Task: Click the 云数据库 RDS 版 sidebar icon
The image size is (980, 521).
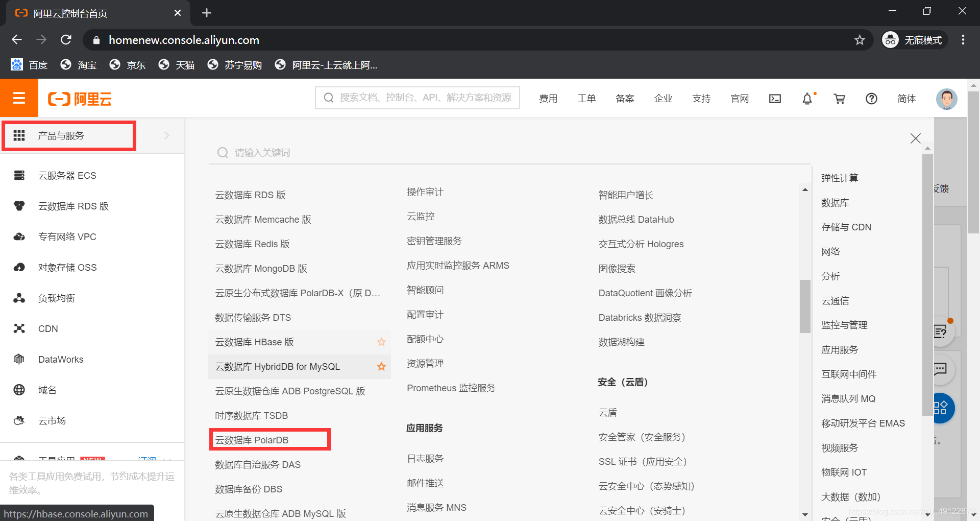Action: click(19, 206)
